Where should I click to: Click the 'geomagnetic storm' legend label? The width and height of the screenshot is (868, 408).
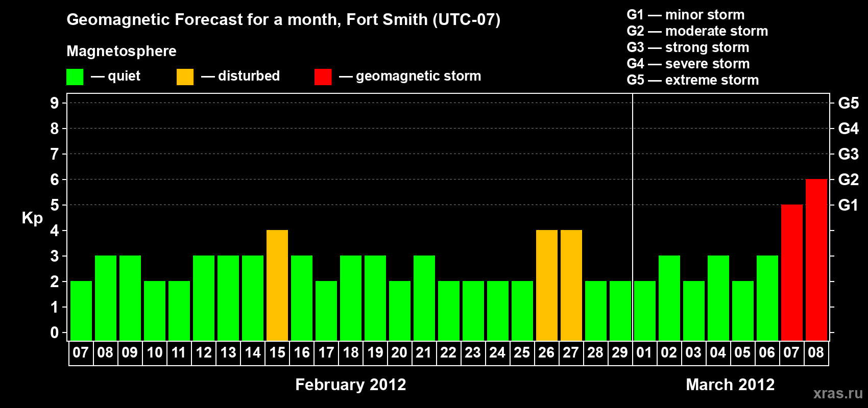click(418, 76)
